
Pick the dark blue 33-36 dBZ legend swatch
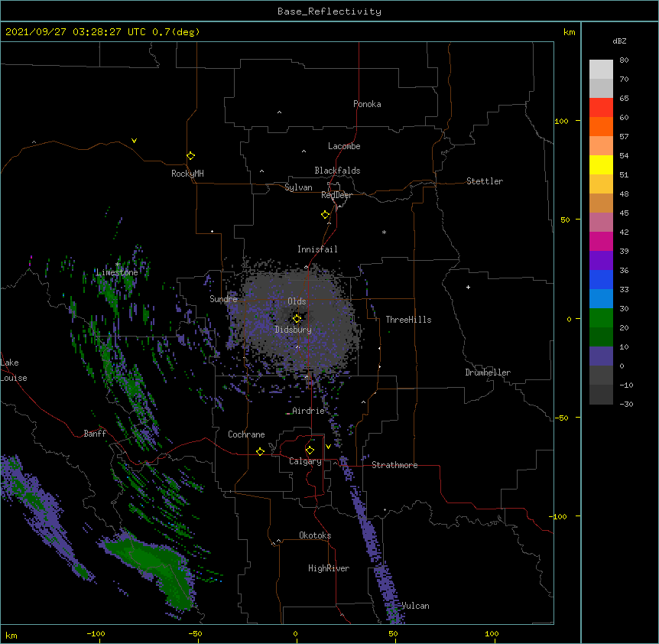tap(601, 279)
